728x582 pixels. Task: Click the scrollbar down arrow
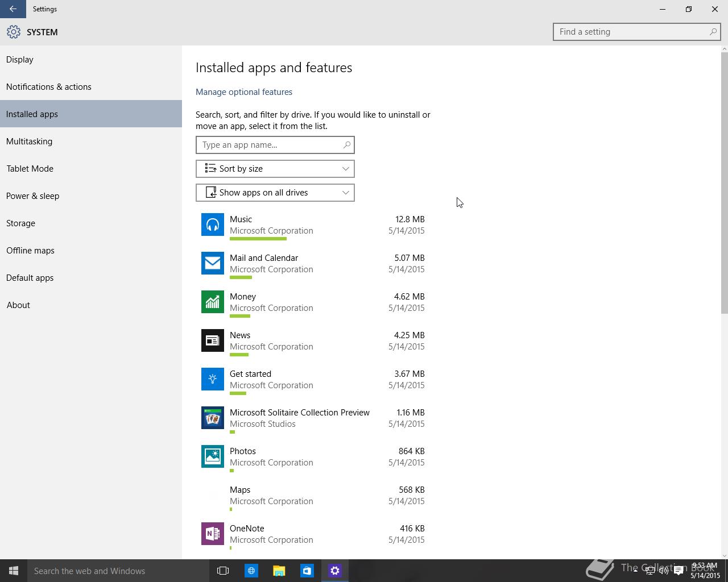coord(724,555)
